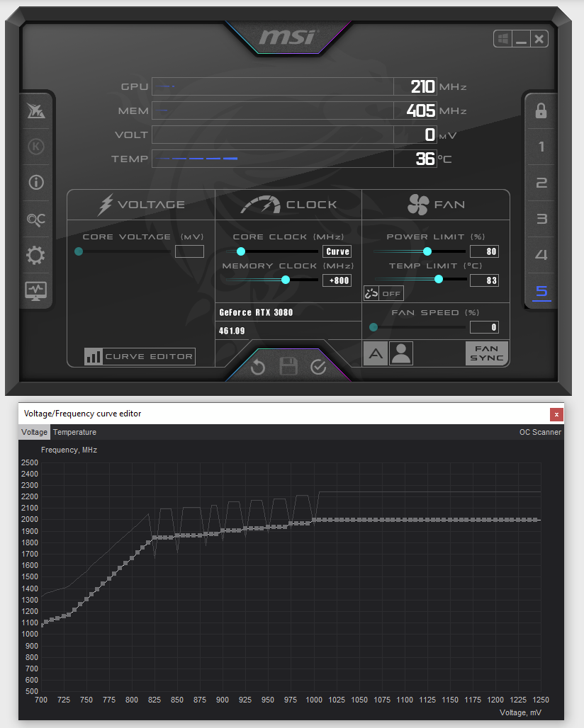
Task: Click the power limit 80 field
Action: pos(484,251)
